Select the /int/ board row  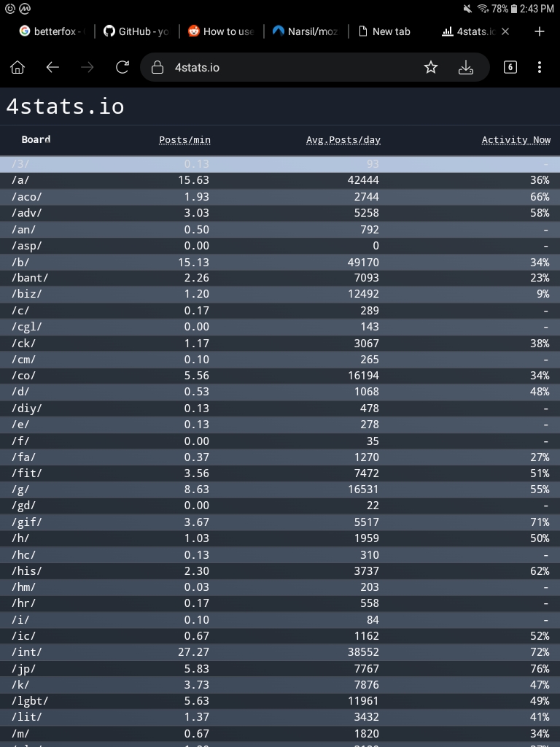click(x=280, y=651)
